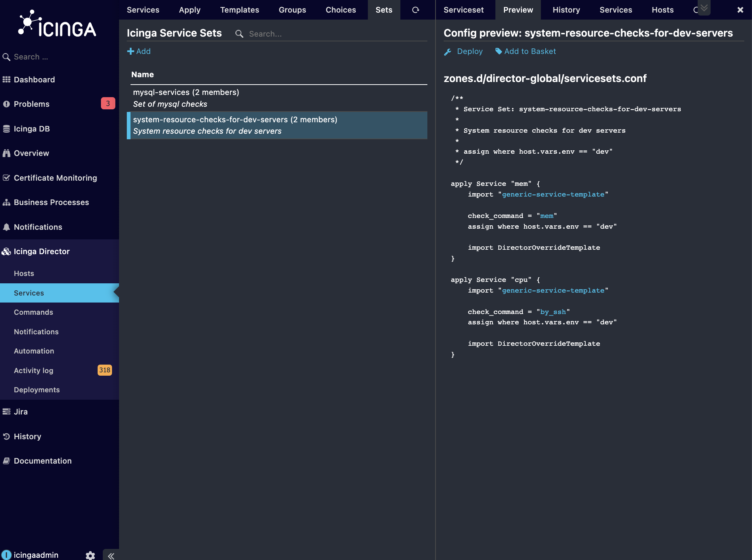Image resolution: width=752 pixels, height=560 pixels.
Task: Open Director Automation submenu item
Action: point(60,351)
